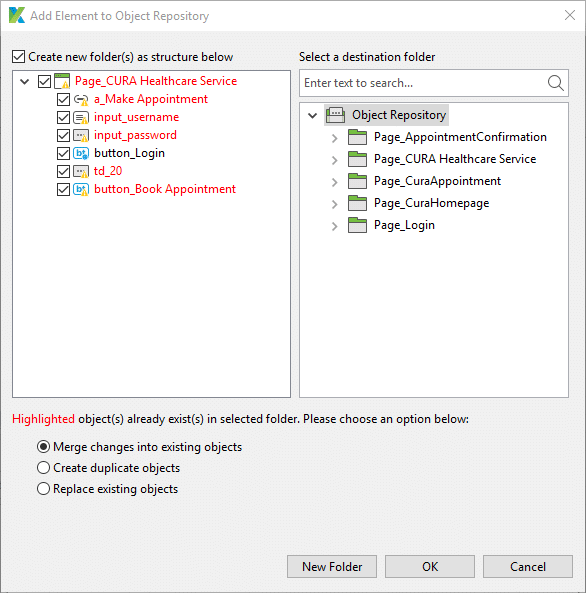Click the Page_AppointmentConfirmation folder icon
This screenshot has height=593, width=586.
coord(357,137)
